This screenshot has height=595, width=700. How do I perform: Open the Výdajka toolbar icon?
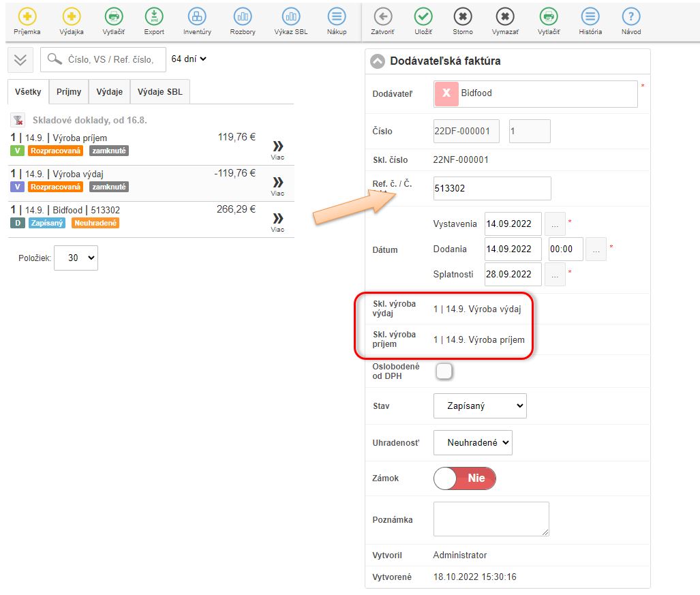pyautogui.click(x=72, y=17)
